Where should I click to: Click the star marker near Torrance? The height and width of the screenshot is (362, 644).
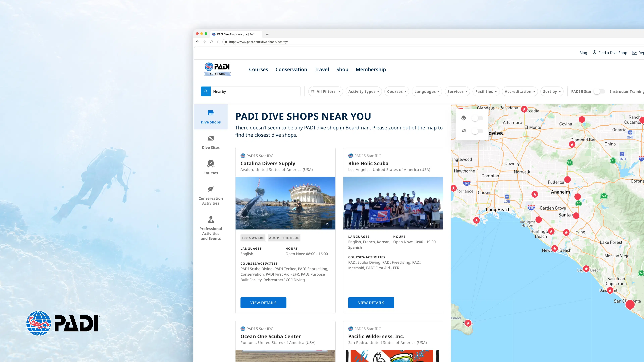pyautogui.click(x=453, y=188)
